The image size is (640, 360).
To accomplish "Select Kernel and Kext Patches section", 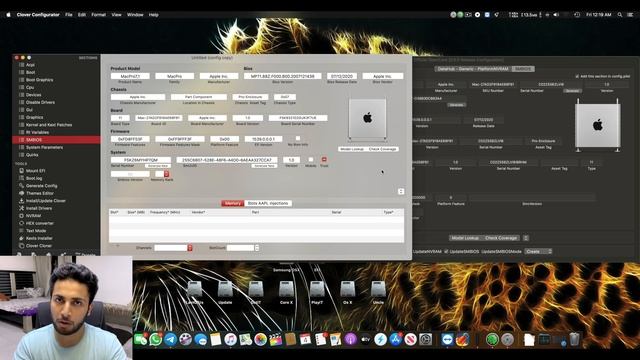I will click(x=49, y=125).
